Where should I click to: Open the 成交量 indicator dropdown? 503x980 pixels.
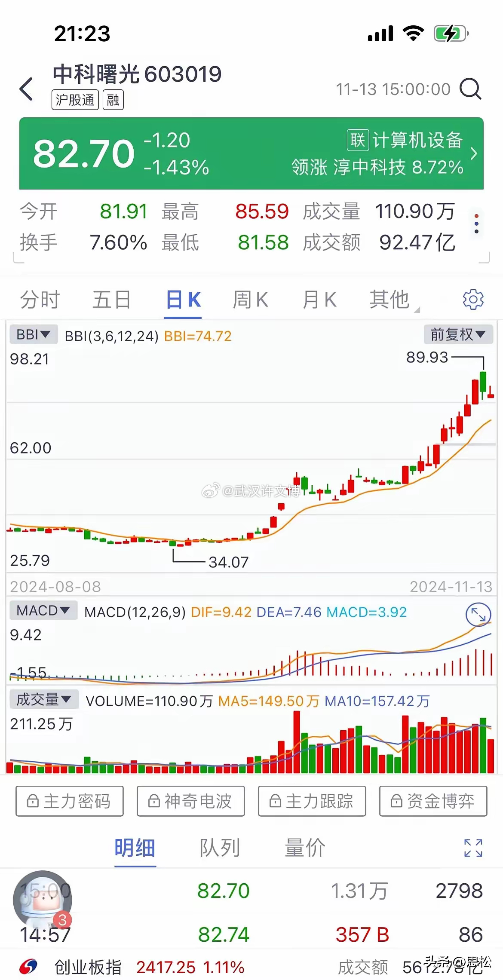coord(44,700)
